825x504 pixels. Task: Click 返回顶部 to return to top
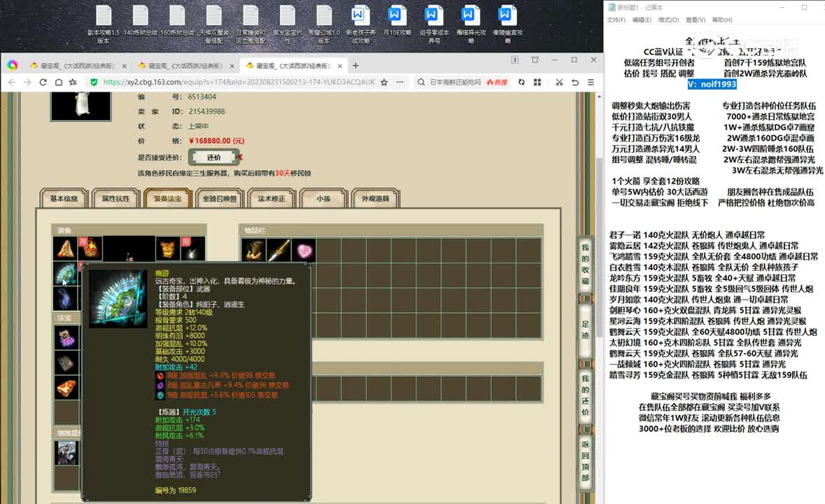point(585,461)
